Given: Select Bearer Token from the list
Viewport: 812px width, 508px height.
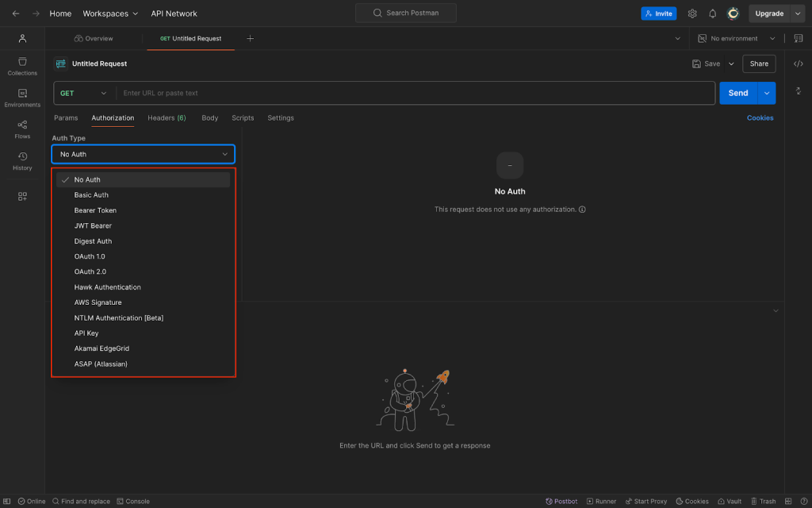Looking at the screenshot, I should point(143,210).
